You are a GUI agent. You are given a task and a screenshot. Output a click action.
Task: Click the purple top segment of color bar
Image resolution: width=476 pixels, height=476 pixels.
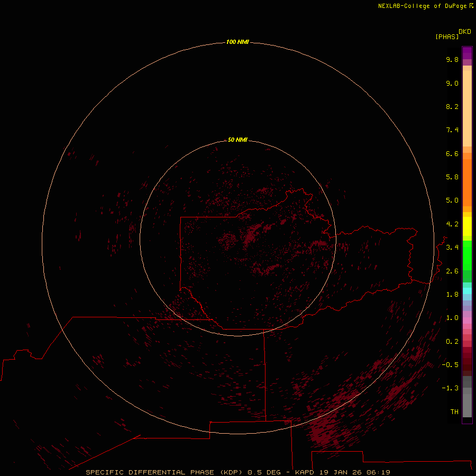[x=467, y=53]
